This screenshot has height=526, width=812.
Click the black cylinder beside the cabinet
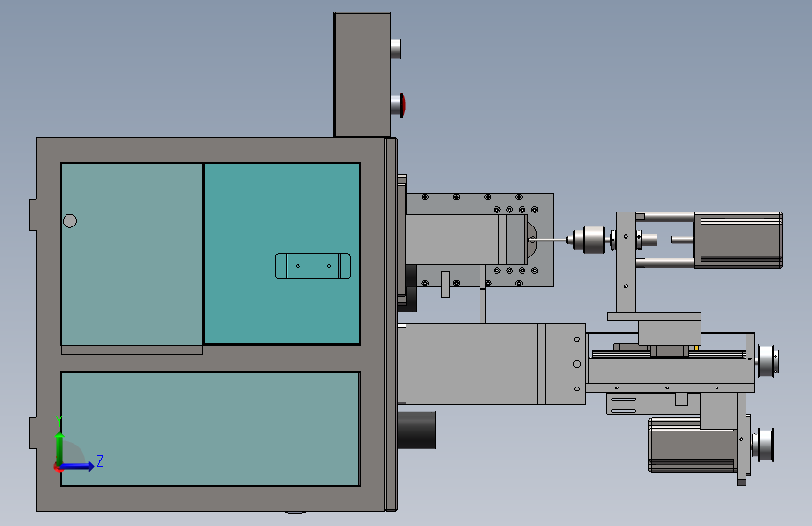[x=417, y=430]
